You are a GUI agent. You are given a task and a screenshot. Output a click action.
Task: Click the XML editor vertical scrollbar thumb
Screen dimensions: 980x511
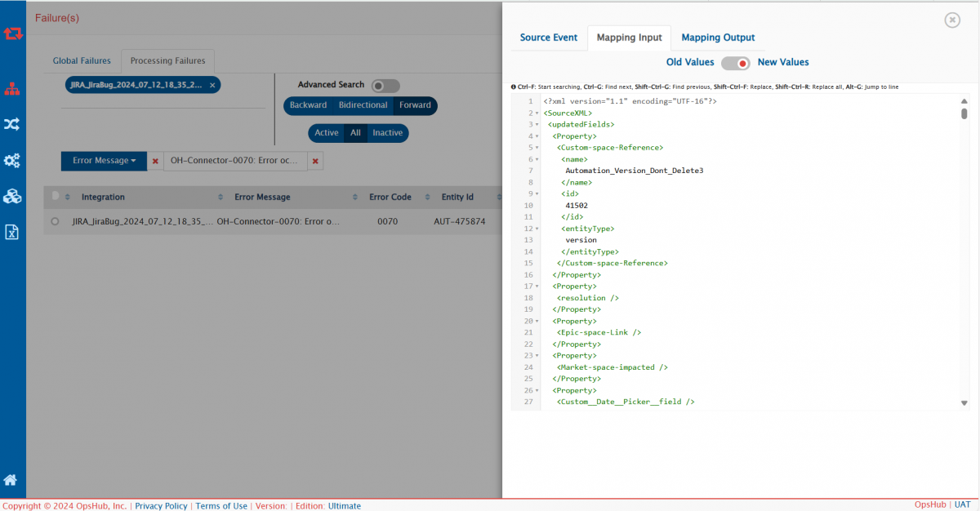pyautogui.click(x=964, y=113)
